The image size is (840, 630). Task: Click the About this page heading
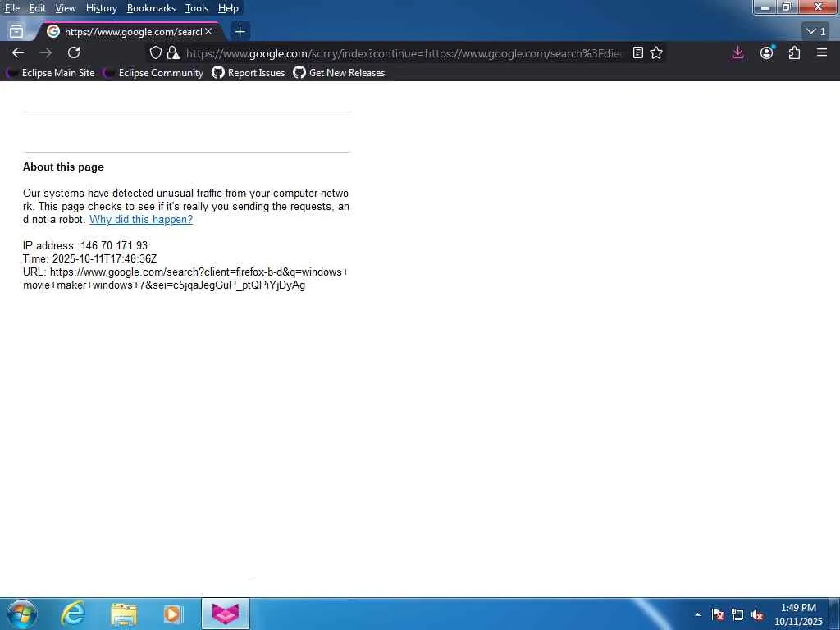63,167
